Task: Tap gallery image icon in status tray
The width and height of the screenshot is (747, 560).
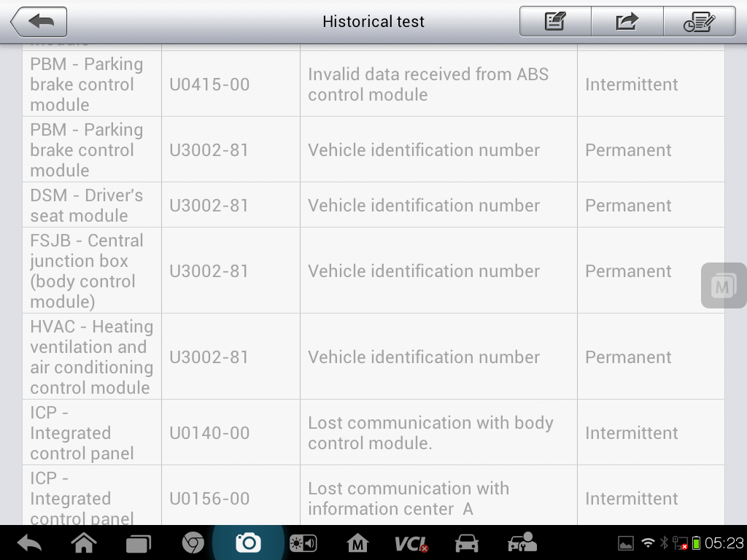Action: 625,542
